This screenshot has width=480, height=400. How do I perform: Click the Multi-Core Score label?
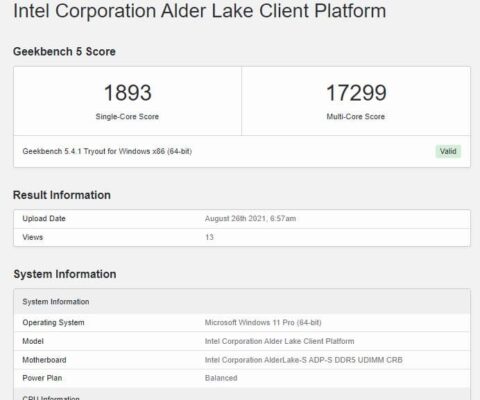356,117
